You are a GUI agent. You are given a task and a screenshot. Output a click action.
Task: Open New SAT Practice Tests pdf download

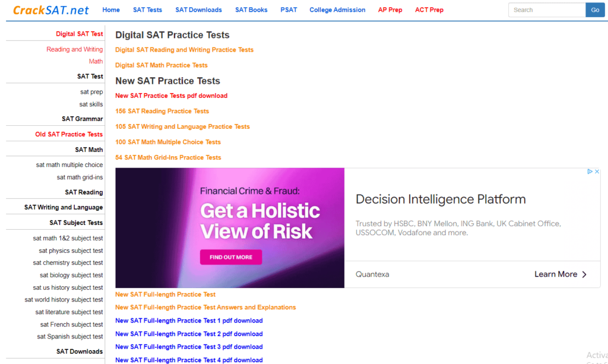172,96
